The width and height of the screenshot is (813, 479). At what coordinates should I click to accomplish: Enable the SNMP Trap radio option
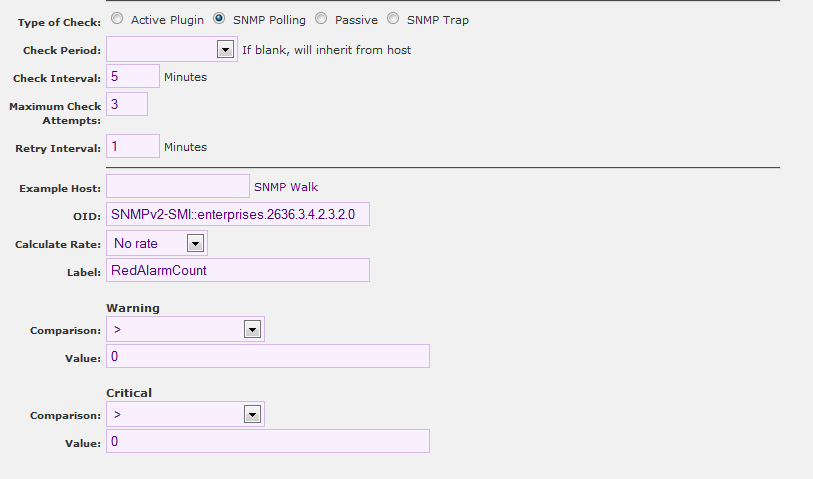393,19
